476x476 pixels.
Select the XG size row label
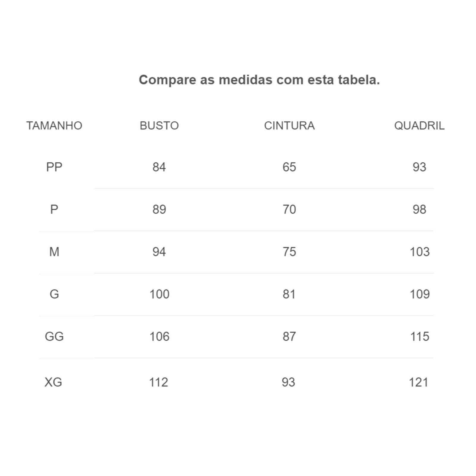[x=53, y=382]
